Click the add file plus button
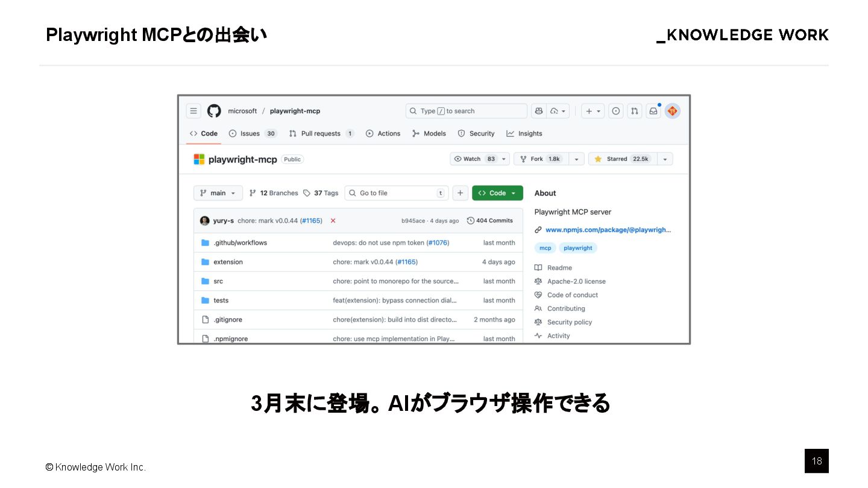Image resolution: width=868 pixels, height=488 pixels. pyautogui.click(x=460, y=193)
